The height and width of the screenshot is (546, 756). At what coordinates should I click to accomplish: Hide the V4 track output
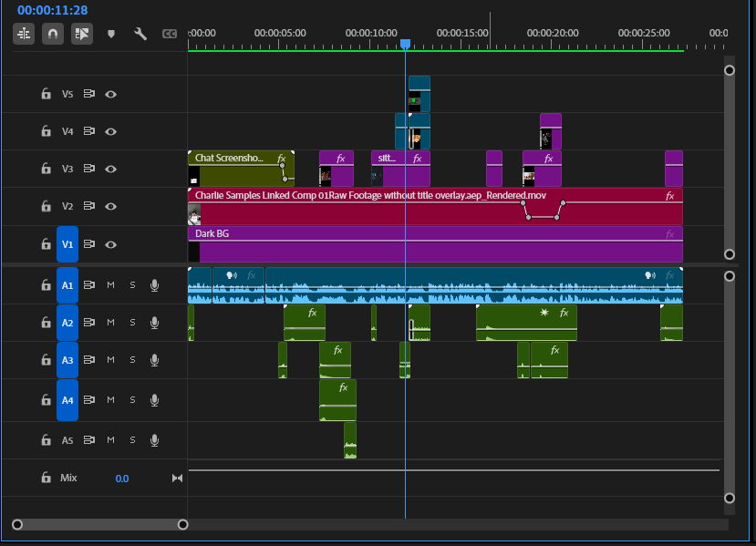click(x=111, y=131)
